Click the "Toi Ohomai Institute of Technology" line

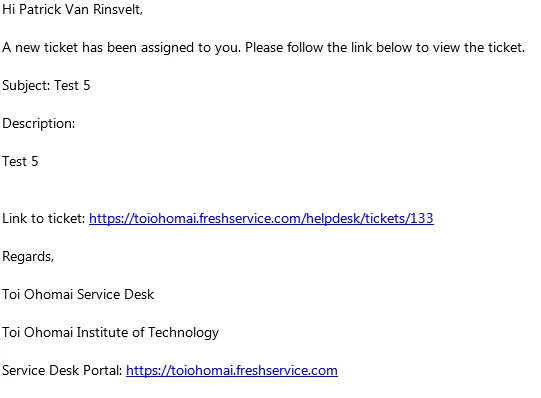coord(110,332)
